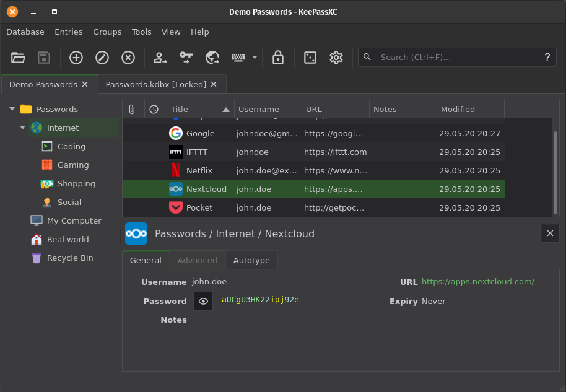The width and height of the screenshot is (566, 392).
Task: Edit the selected entry with the pencil icon
Action: [x=102, y=57]
